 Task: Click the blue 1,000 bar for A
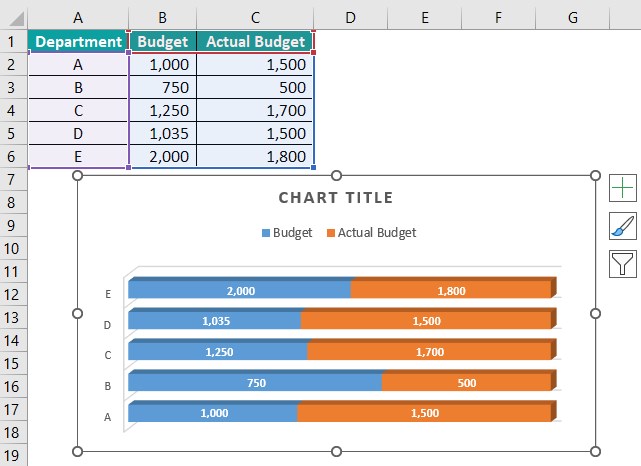pos(213,412)
